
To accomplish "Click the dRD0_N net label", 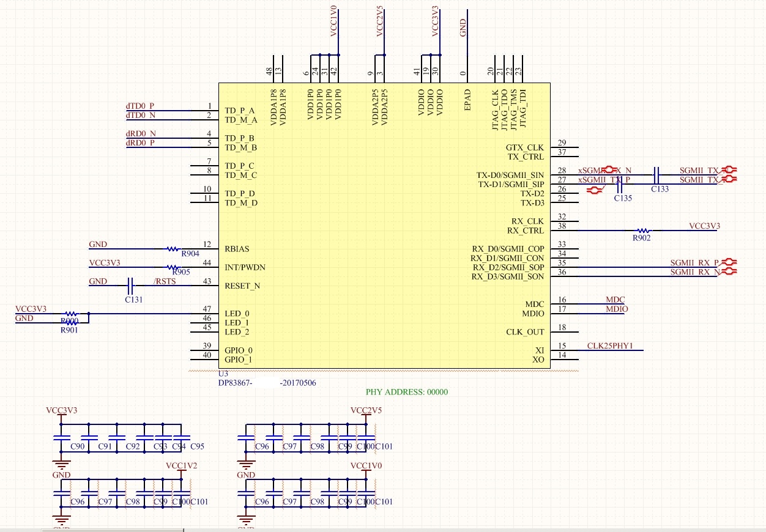I will tap(141, 133).
